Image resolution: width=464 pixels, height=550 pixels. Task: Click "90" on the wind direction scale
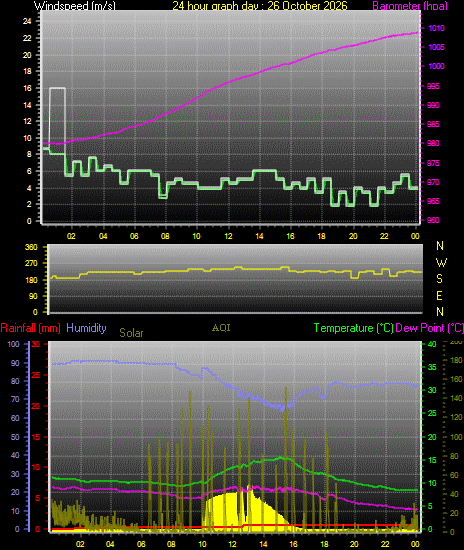pos(33,296)
